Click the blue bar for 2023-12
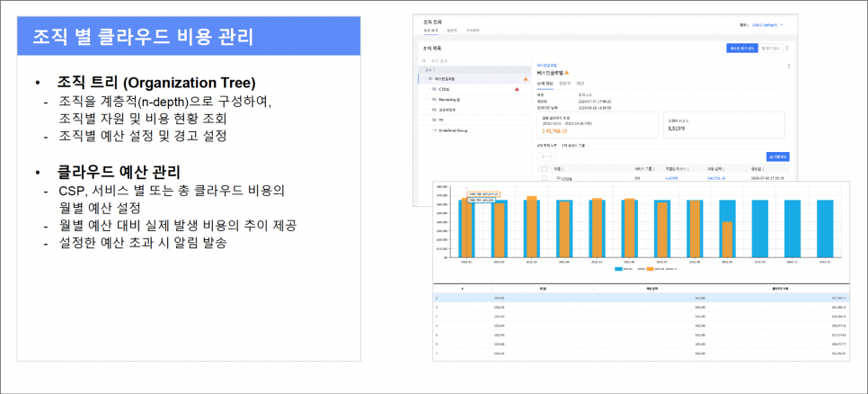 [825, 228]
